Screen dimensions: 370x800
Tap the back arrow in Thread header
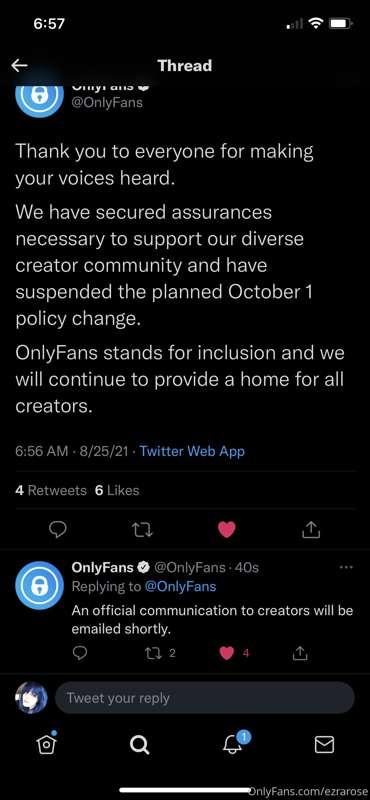[19, 65]
